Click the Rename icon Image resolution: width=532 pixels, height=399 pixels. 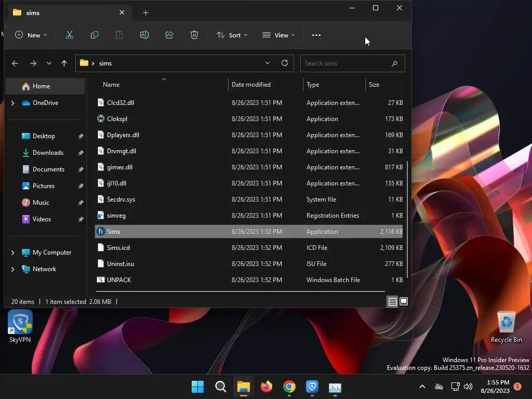(x=144, y=35)
